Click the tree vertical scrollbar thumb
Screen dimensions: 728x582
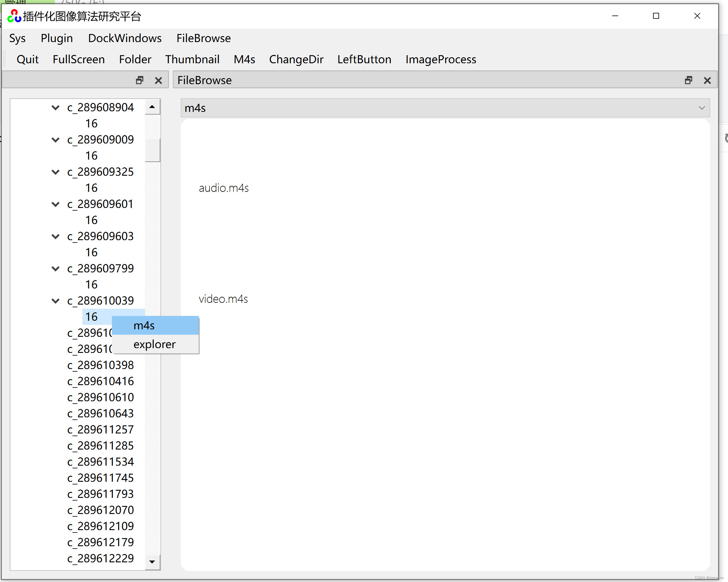click(x=152, y=150)
